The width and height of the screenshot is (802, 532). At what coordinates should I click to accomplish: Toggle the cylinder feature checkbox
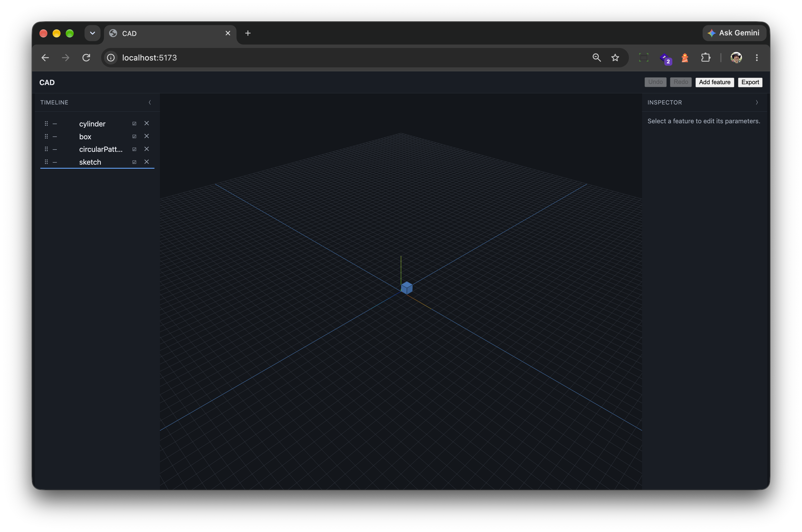135,124
